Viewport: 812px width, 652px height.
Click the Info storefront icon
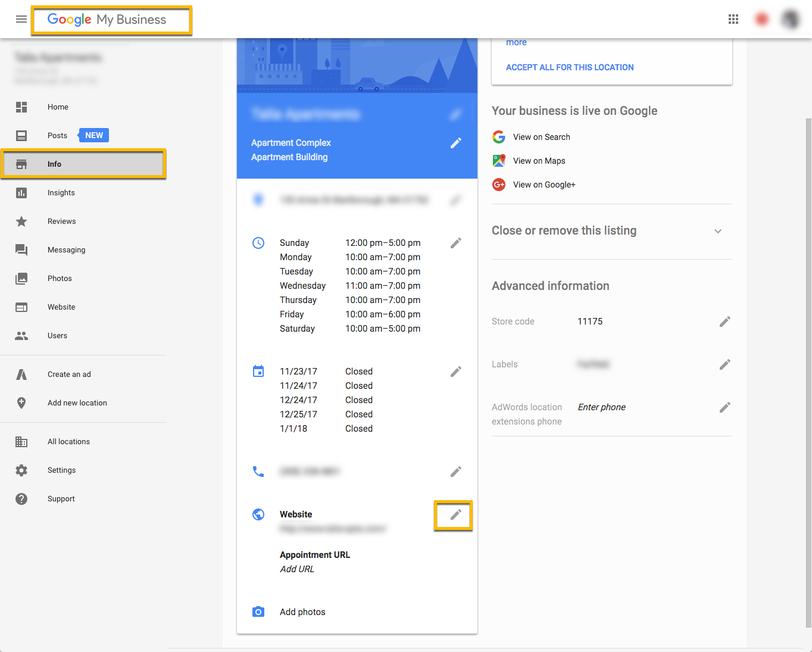click(x=21, y=164)
